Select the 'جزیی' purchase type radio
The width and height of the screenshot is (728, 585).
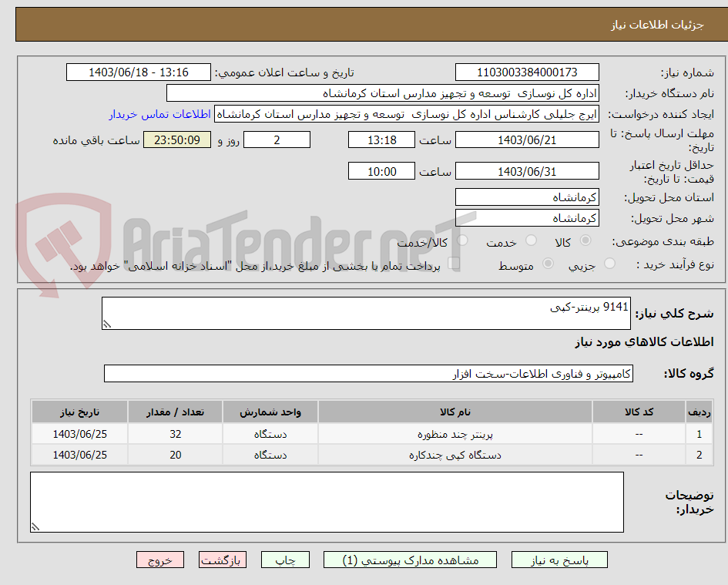[609, 264]
